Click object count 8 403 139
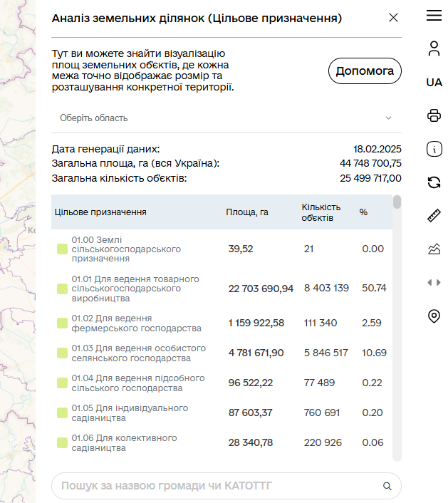 click(x=326, y=288)
